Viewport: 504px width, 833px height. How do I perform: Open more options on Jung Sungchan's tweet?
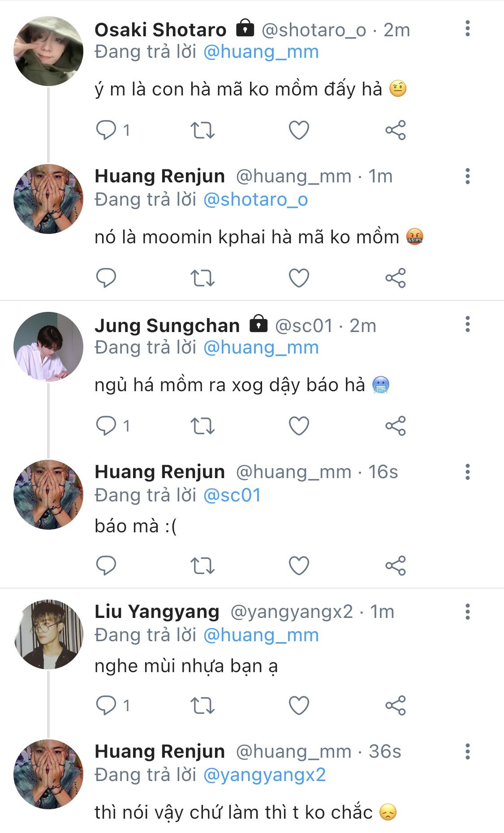pyautogui.click(x=467, y=324)
